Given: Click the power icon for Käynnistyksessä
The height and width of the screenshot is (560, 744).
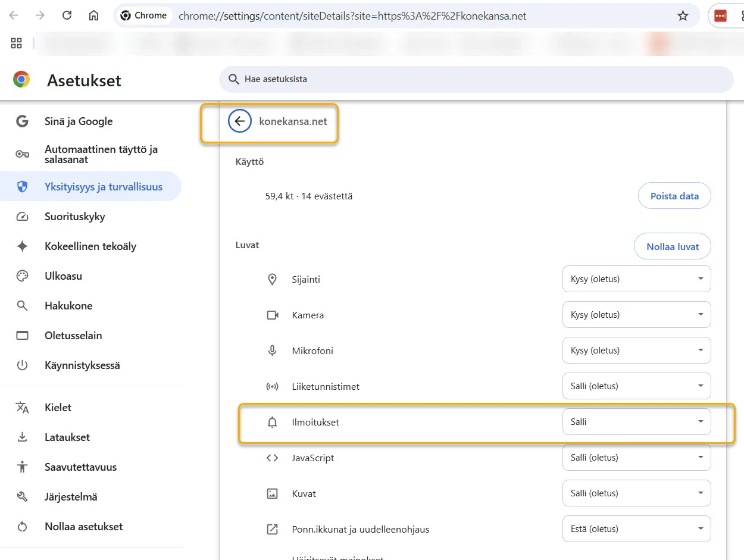Looking at the screenshot, I should [x=22, y=365].
